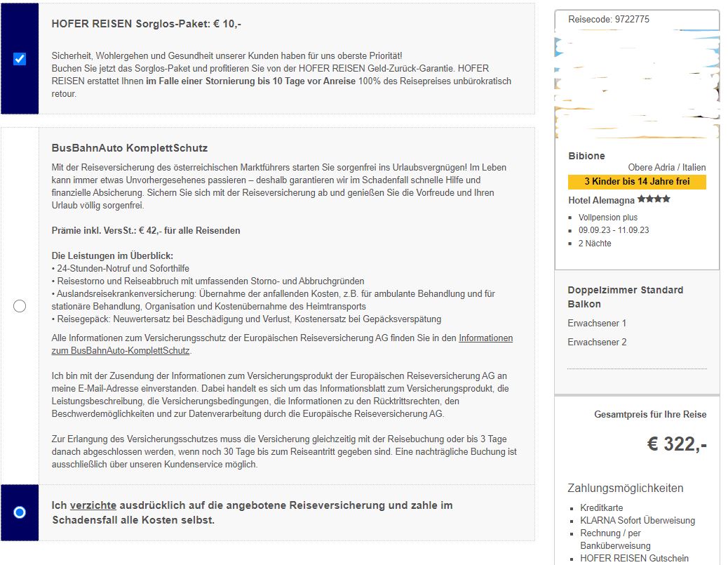
Task: Select the BusBahnAuto KomplettSchutz radio button
Action: click(20, 306)
